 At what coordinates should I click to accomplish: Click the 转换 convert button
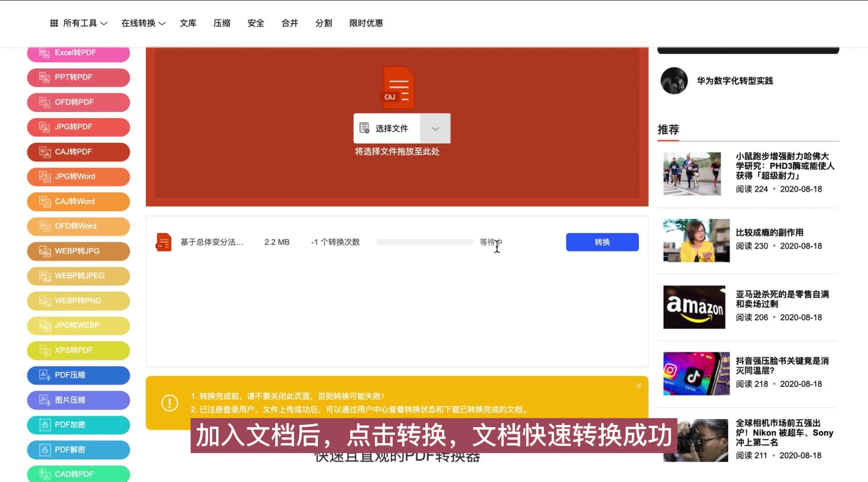602,242
